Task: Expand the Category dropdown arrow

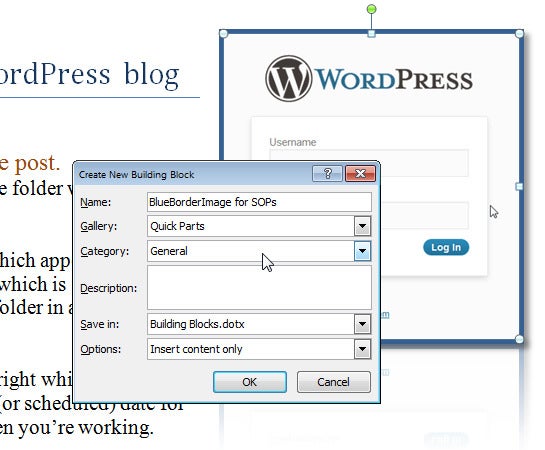Action: 362,251
